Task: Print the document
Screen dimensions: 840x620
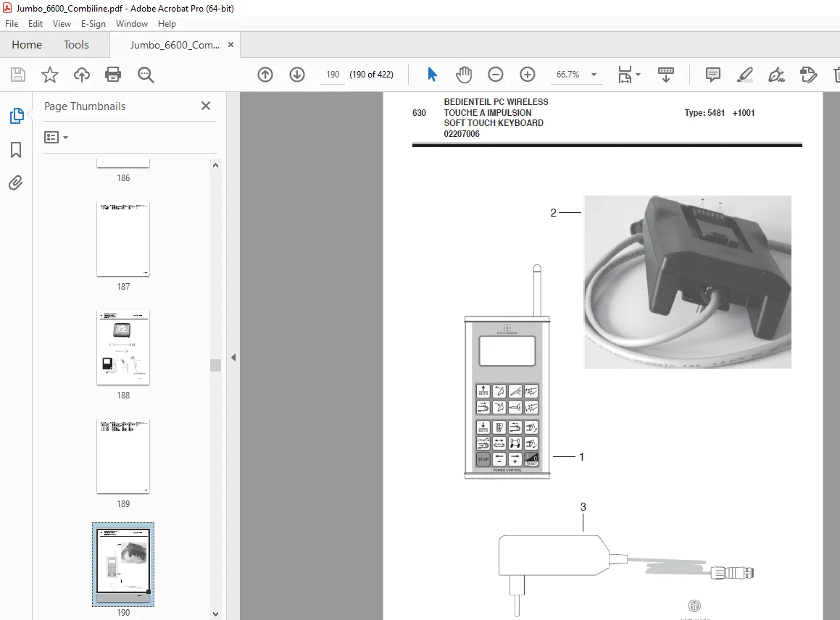Action: point(113,75)
